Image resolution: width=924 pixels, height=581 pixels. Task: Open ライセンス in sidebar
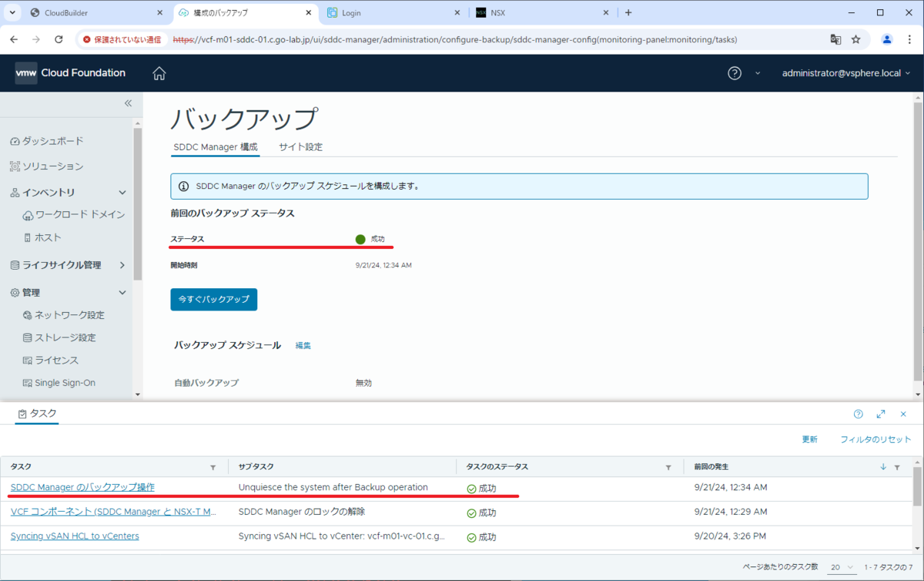pyautogui.click(x=51, y=360)
